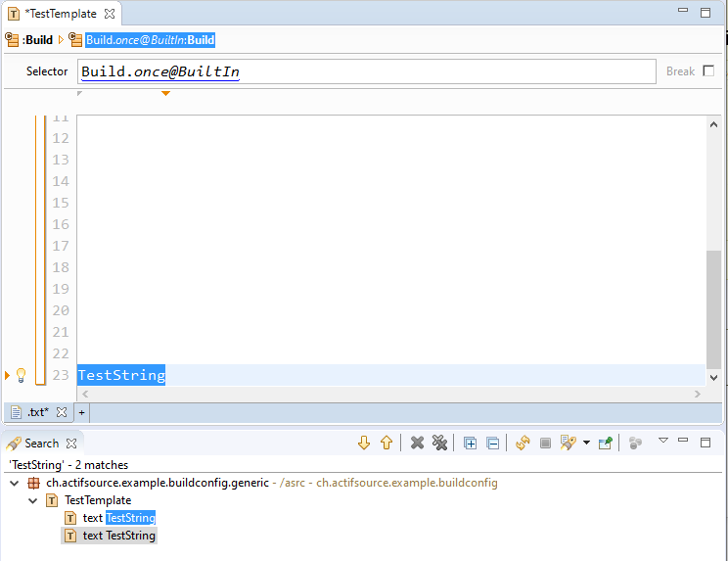This screenshot has width=728, height=561.
Task: Select the TestString text on line 23
Action: pos(121,375)
